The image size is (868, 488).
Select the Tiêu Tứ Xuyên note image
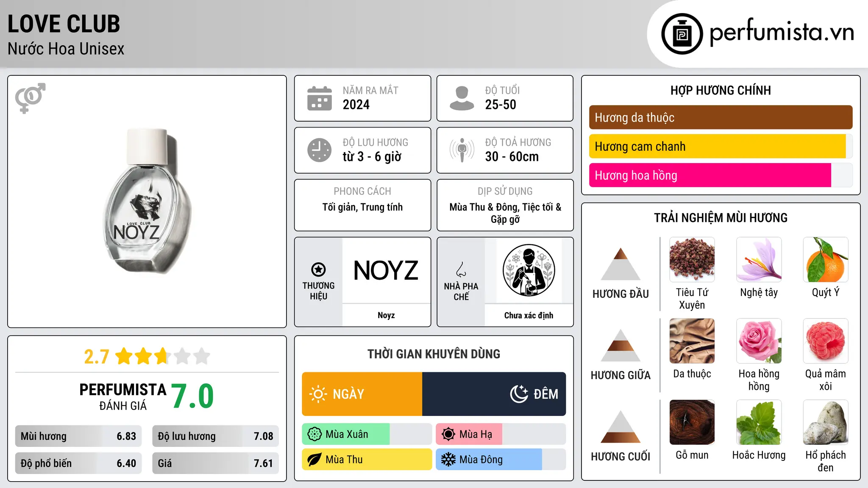pyautogui.click(x=692, y=260)
